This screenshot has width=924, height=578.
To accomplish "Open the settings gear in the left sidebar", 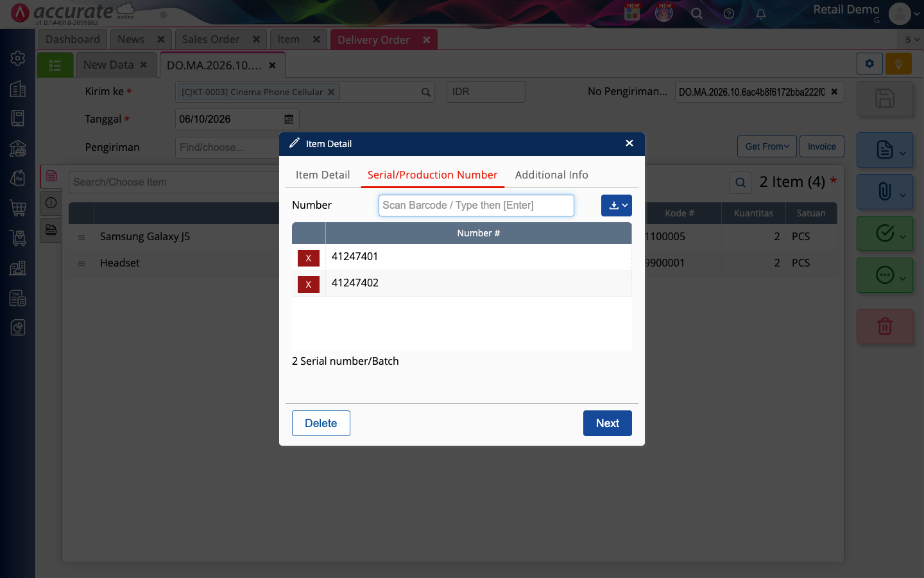I will 18,58.
